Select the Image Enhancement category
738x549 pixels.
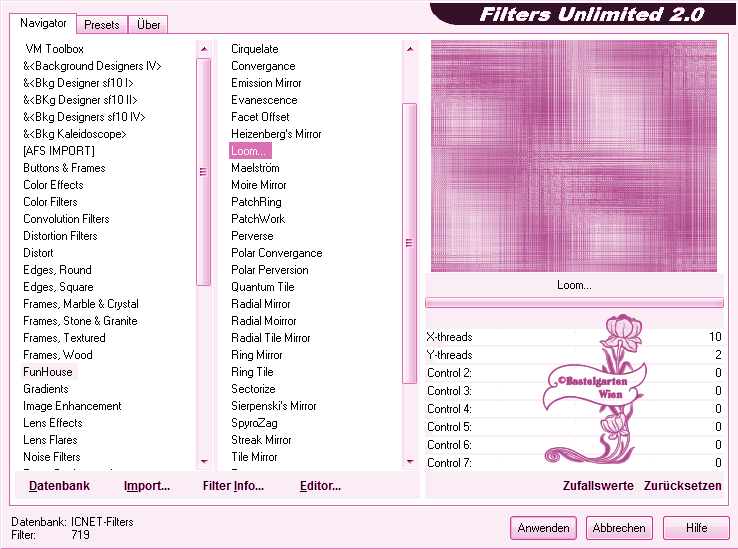click(x=72, y=405)
